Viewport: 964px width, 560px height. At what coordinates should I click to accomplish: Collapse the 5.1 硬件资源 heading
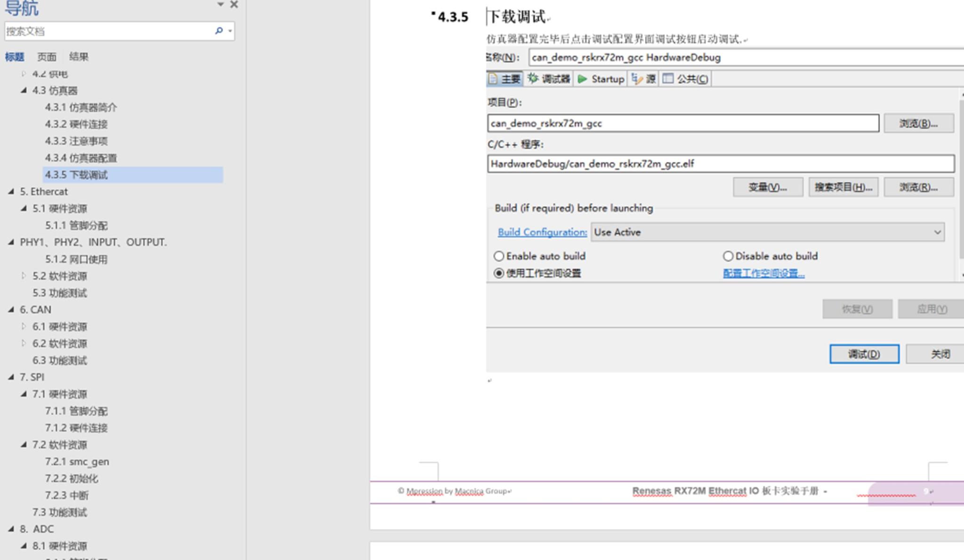tap(24, 208)
